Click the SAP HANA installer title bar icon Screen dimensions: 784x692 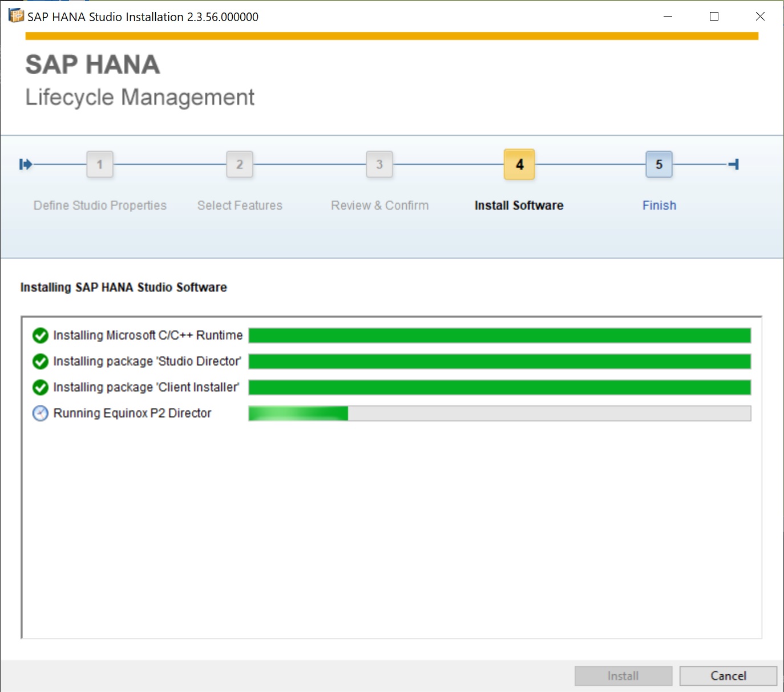coord(16,16)
